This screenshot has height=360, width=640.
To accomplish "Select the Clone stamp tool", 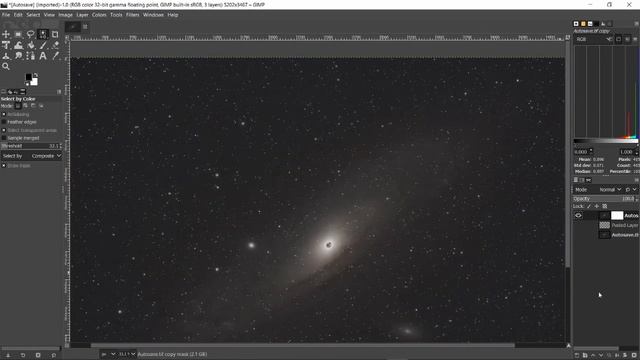I will (6, 56).
